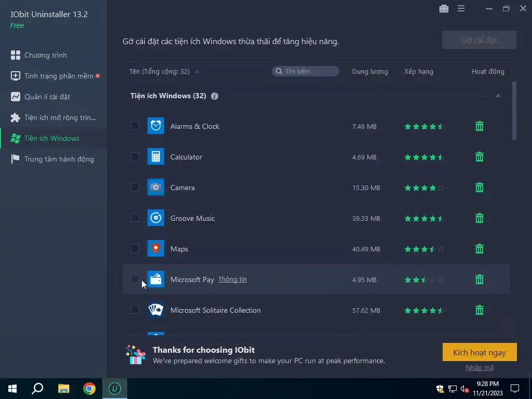Click the Alarms & Clock app icon
Screen dimensions: 532x399
pyautogui.click(x=156, y=126)
